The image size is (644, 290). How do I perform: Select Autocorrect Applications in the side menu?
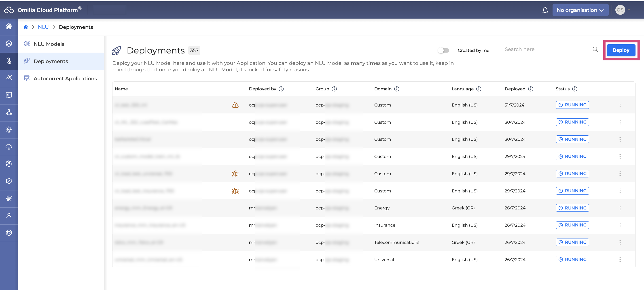coord(61,79)
